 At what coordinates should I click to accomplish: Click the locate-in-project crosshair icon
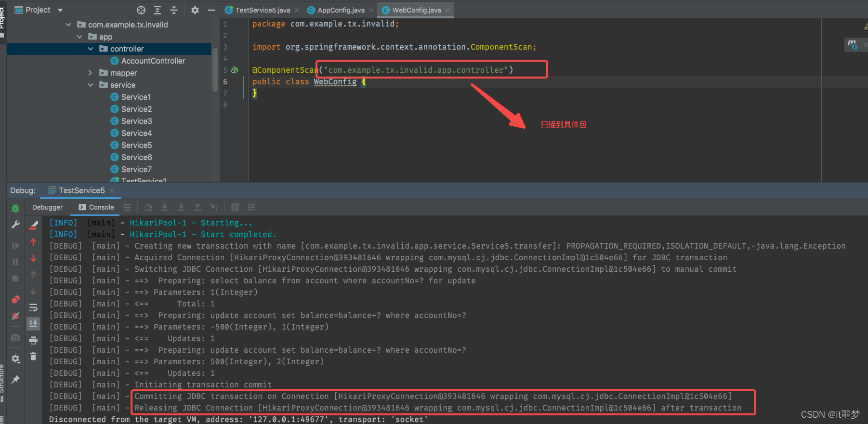click(x=141, y=10)
